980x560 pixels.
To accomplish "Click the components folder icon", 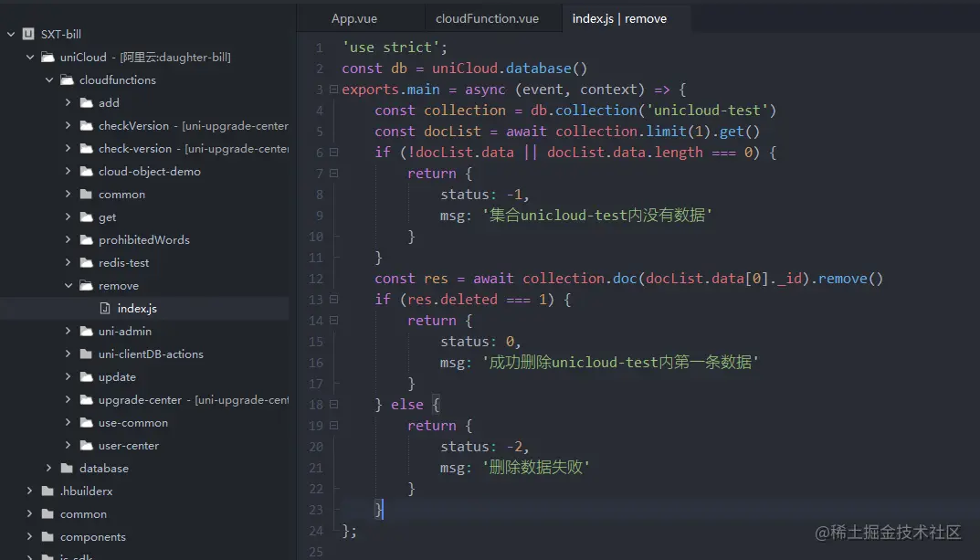I will pyautogui.click(x=47, y=537).
